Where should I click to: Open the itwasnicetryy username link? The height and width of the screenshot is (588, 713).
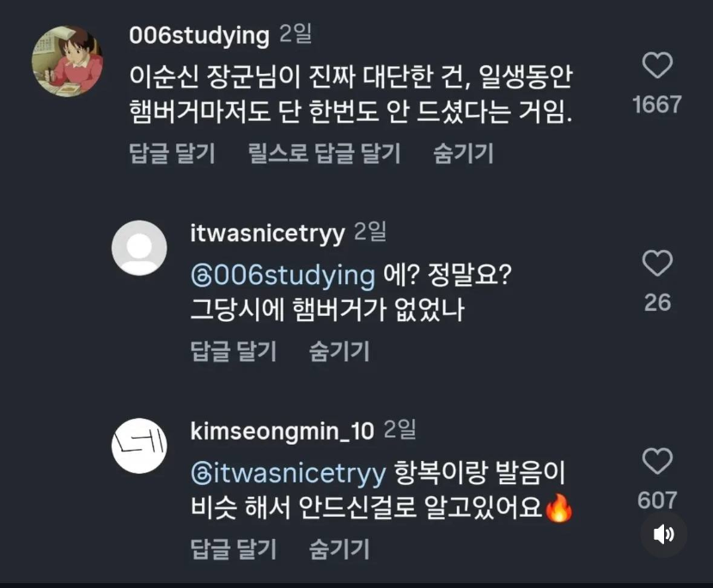tap(267, 233)
